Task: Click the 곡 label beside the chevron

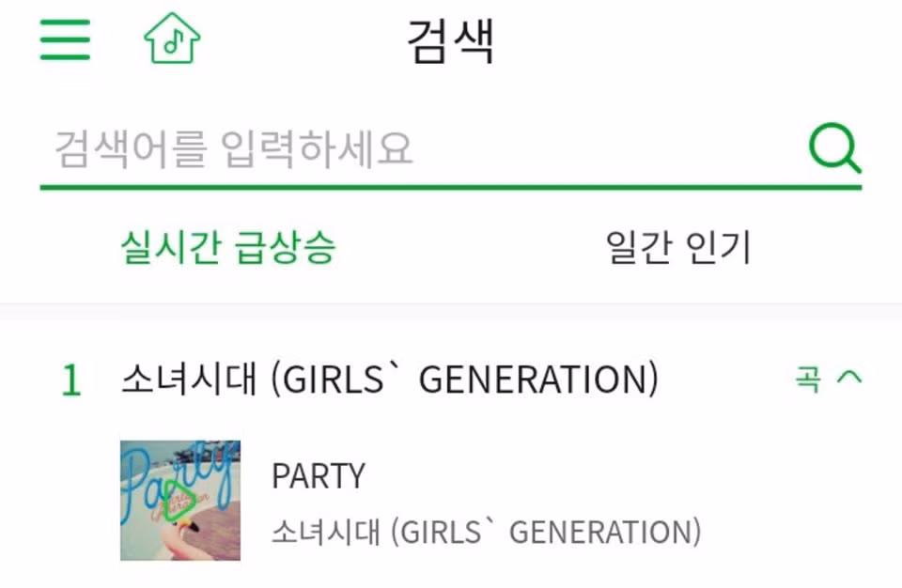Action: click(807, 379)
